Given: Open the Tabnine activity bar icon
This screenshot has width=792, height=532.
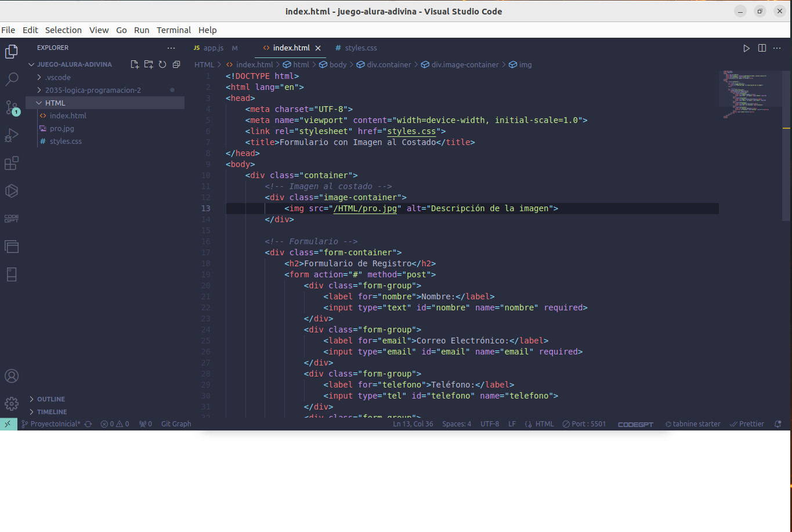Looking at the screenshot, I should pyautogui.click(x=12, y=191).
